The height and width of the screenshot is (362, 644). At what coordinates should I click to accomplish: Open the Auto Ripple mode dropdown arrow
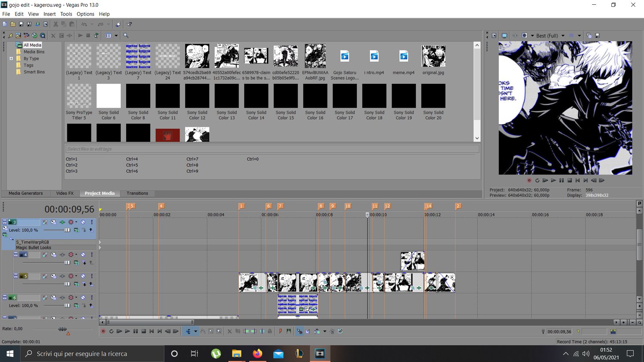(325, 331)
